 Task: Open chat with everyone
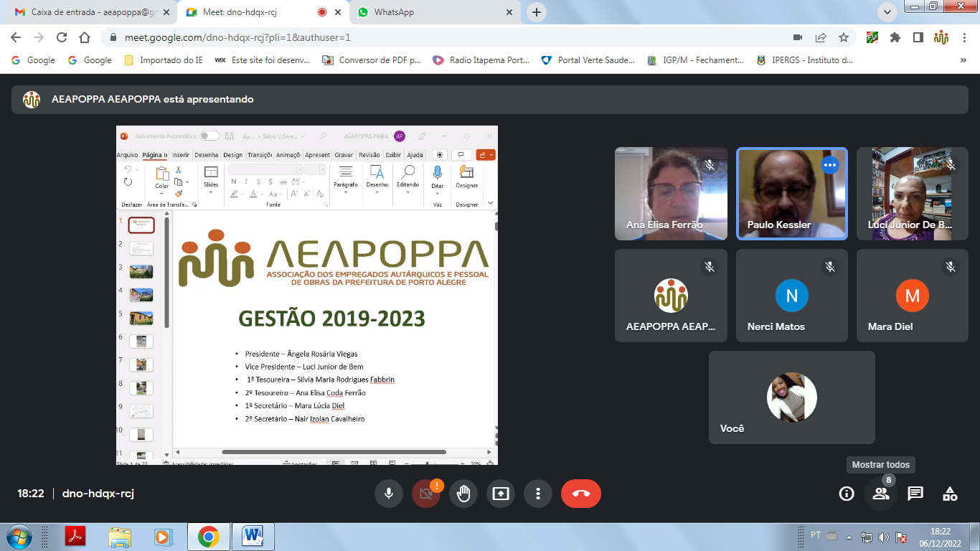tap(915, 494)
